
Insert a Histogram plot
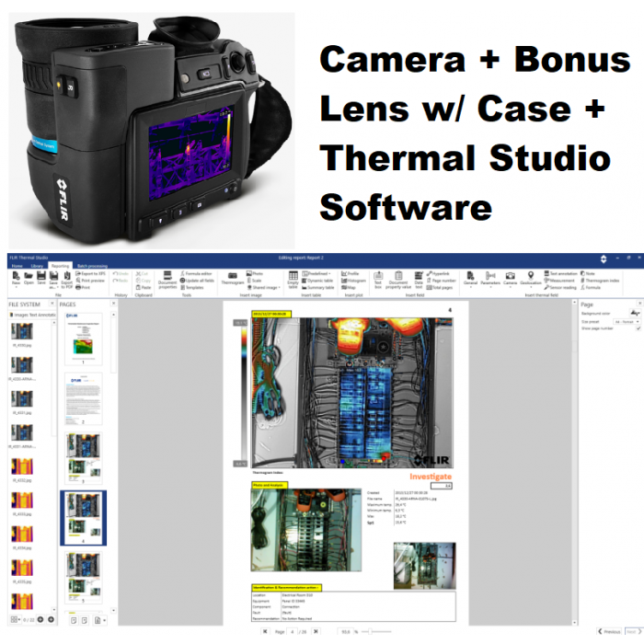[x=353, y=281]
